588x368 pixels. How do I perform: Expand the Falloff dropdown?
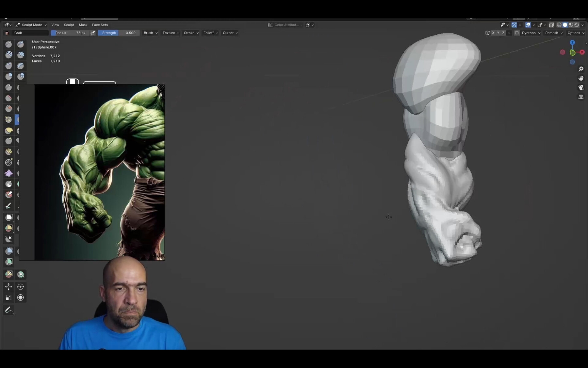[211, 33]
